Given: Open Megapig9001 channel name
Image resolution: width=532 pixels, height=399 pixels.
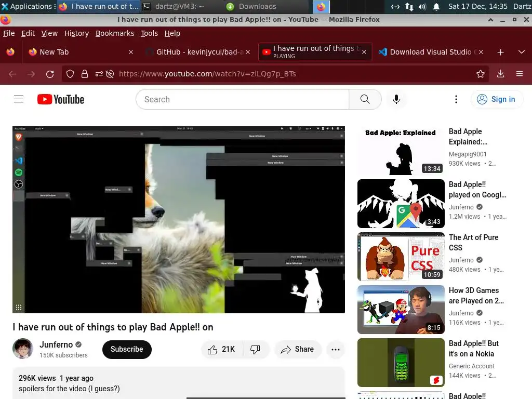Looking at the screenshot, I should click(x=468, y=154).
